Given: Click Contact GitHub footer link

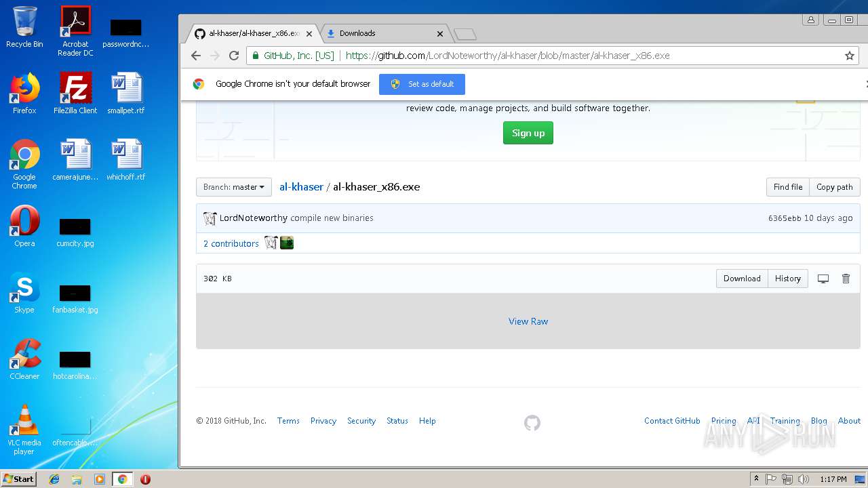Looking at the screenshot, I should coord(672,421).
